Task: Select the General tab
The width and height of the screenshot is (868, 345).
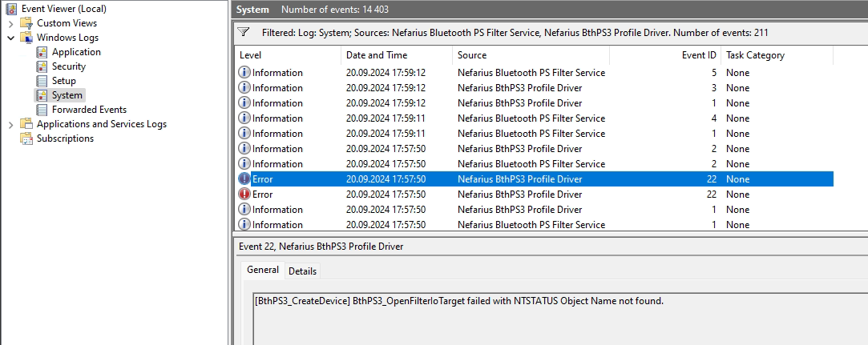Action: [x=262, y=270]
